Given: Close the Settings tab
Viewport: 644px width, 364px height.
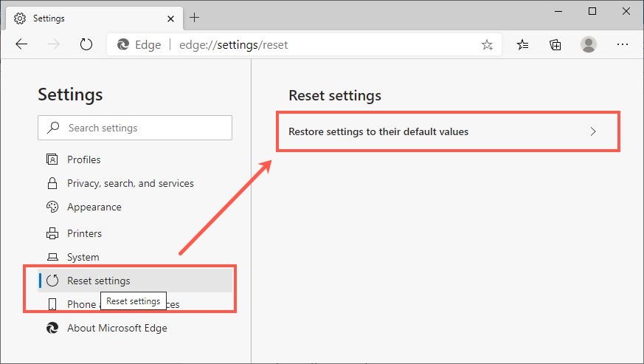Looking at the screenshot, I should point(170,18).
